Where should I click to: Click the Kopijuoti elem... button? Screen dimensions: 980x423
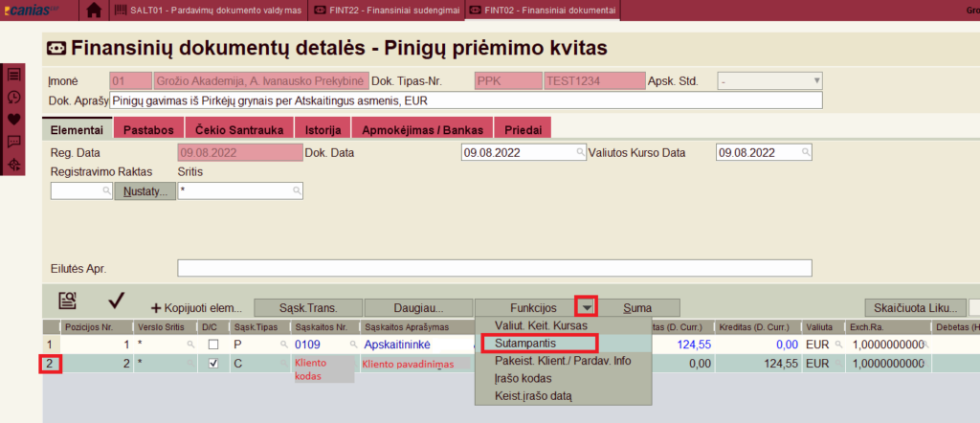[x=196, y=308]
